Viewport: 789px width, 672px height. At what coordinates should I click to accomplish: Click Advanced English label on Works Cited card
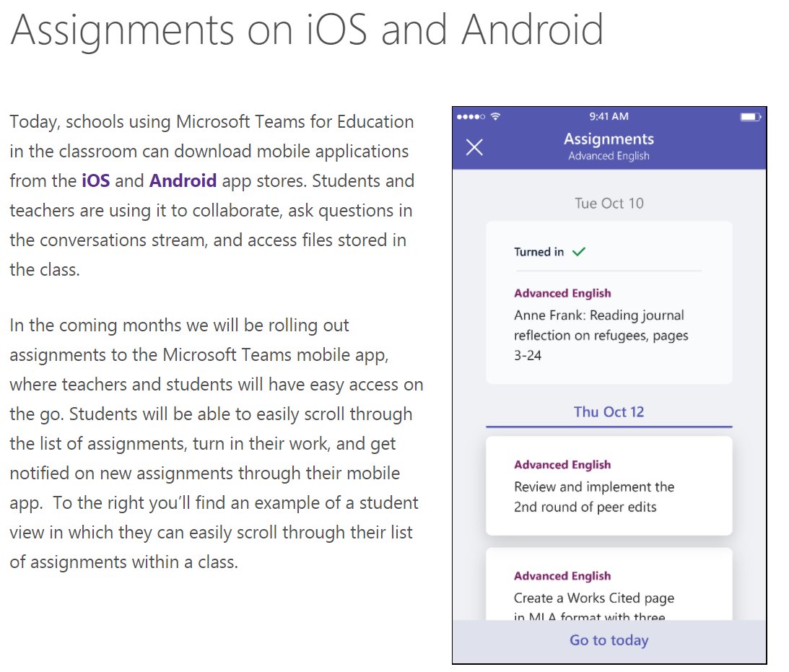562,576
